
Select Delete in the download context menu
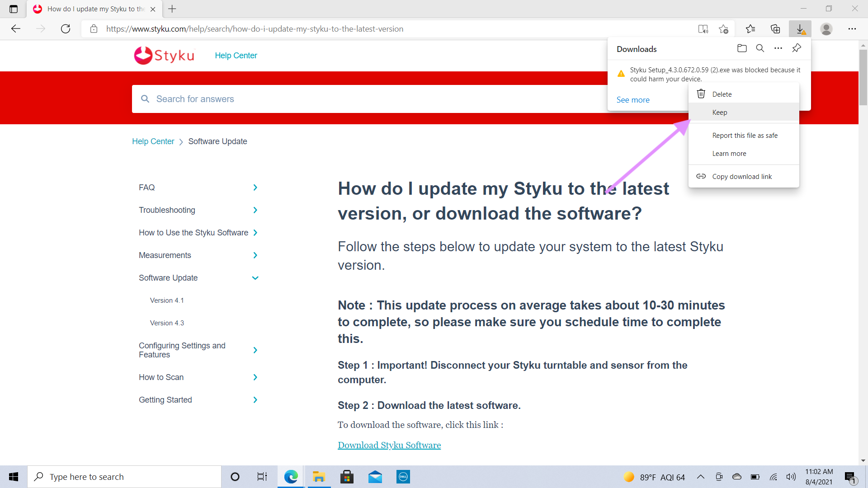coord(744,94)
